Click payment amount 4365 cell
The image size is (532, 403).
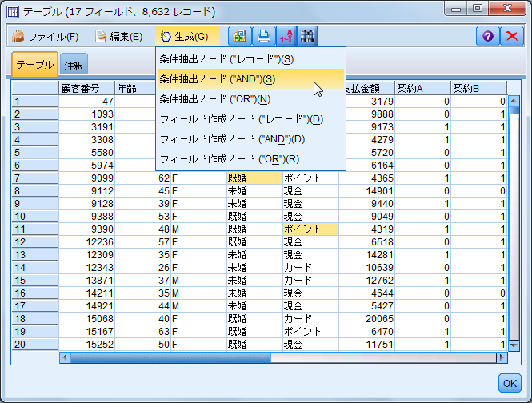click(366, 178)
